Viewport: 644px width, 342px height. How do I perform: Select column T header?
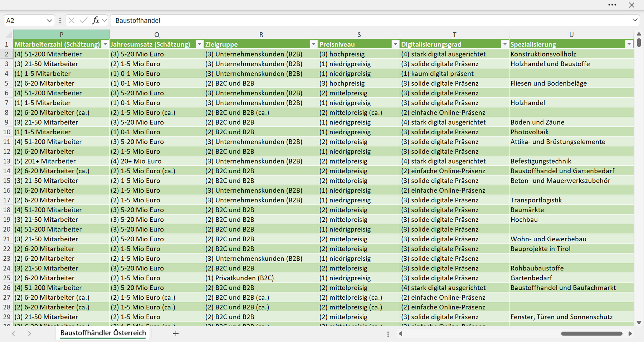(x=454, y=35)
